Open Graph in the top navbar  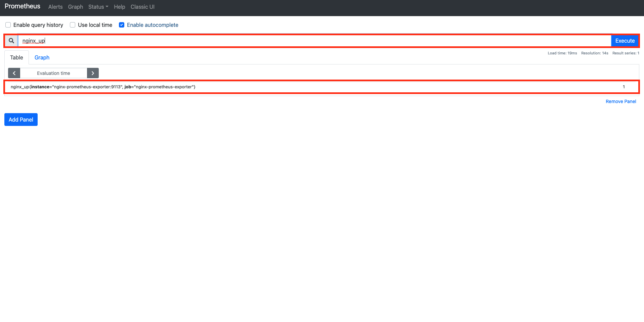coord(76,7)
